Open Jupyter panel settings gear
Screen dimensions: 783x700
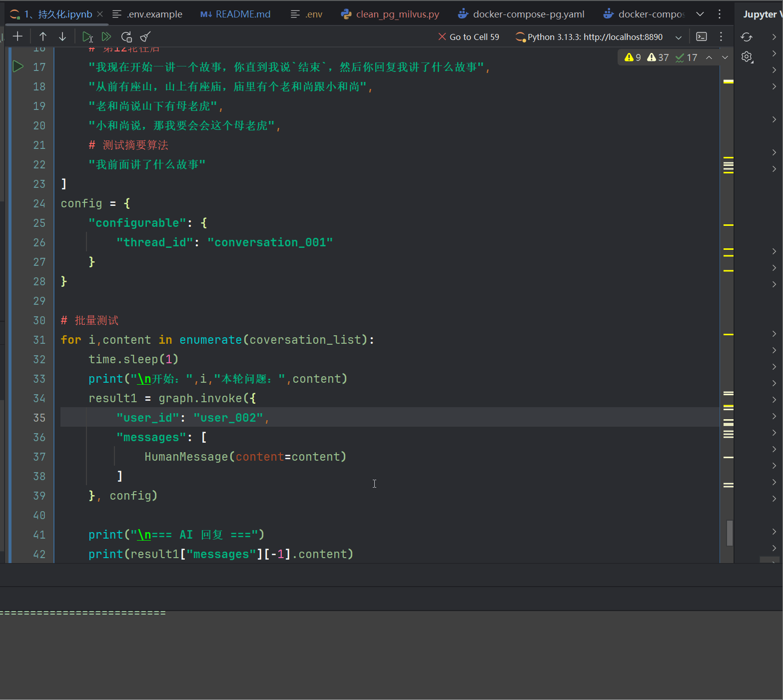point(747,56)
